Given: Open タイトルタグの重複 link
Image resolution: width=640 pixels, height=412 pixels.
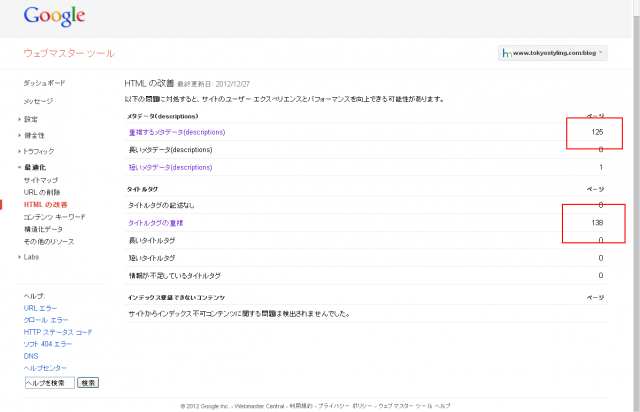Looking at the screenshot, I should [156, 223].
